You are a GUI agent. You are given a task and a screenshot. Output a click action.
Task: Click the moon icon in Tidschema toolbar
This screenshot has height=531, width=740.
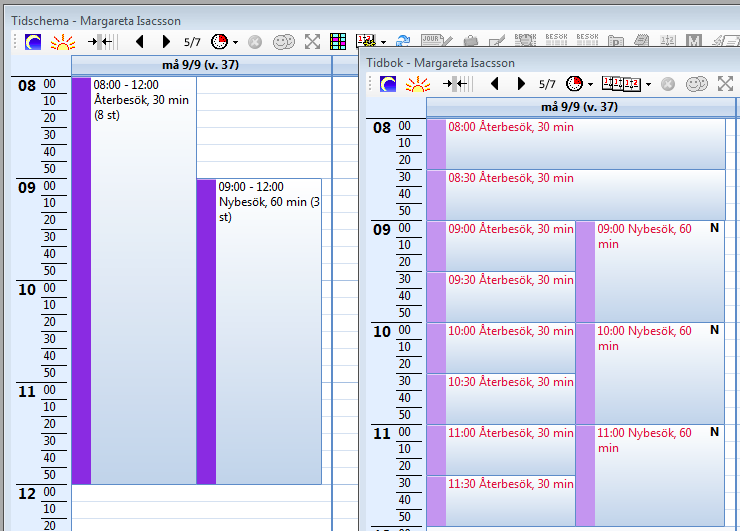(x=33, y=42)
